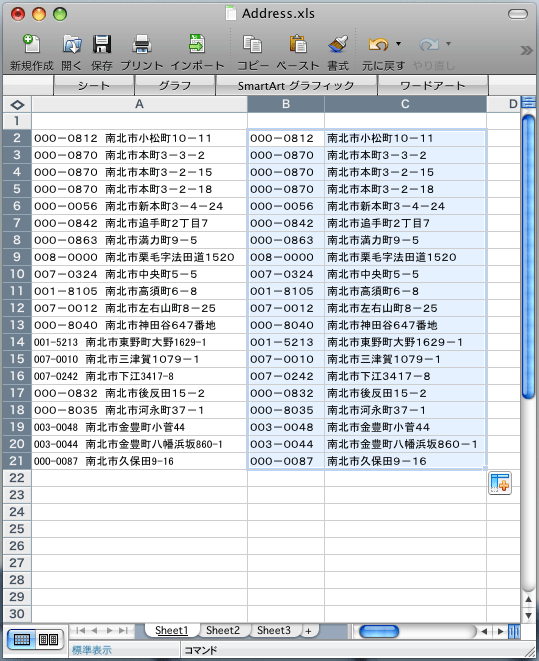Click the インポート import icon
The height and width of the screenshot is (661, 539).
click(197, 44)
